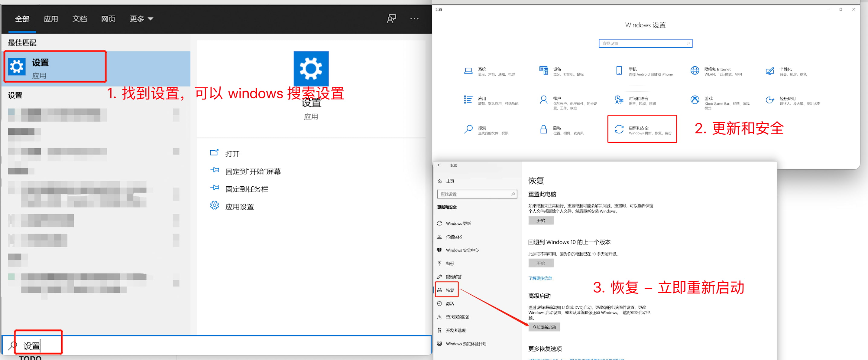Click the feedback person icon in search header
The image size is (868, 360).
[391, 19]
